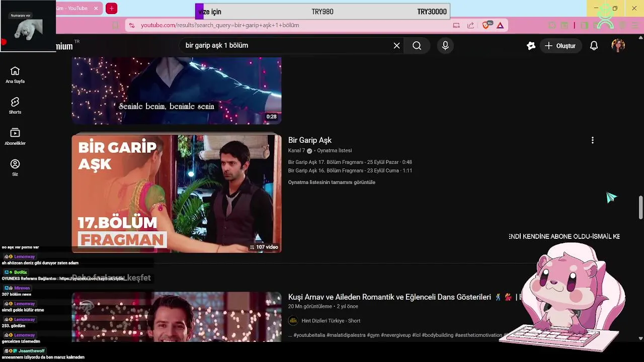Click the TRY980 amount in overlay
The height and width of the screenshot is (362, 644).
323,12
